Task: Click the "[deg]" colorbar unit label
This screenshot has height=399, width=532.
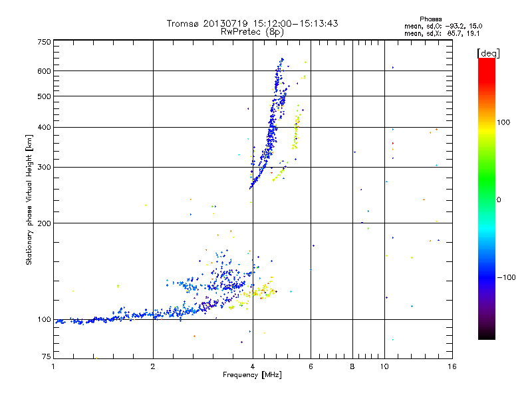Action: tap(488, 53)
